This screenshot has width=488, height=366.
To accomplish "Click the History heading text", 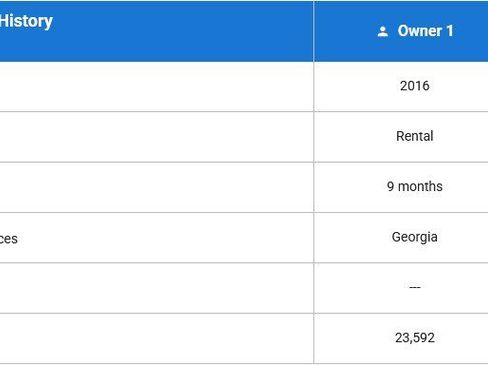I will tap(26, 22).
